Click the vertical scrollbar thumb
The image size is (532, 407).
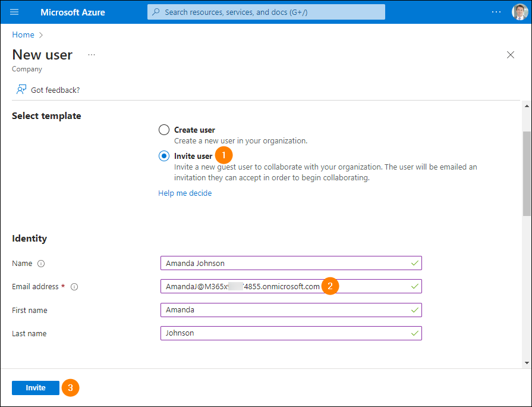527,173
